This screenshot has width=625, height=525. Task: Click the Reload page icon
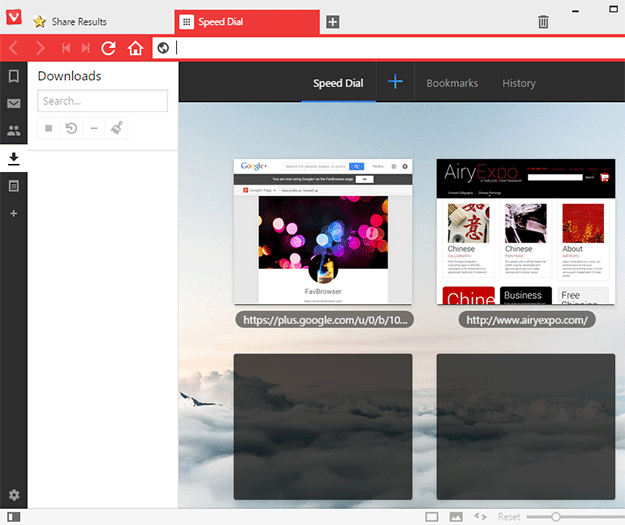click(x=109, y=48)
